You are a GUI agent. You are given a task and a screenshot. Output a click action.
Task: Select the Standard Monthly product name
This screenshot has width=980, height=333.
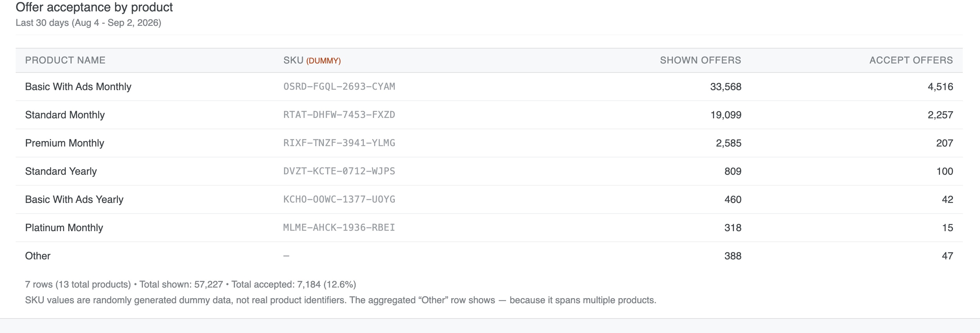click(65, 115)
